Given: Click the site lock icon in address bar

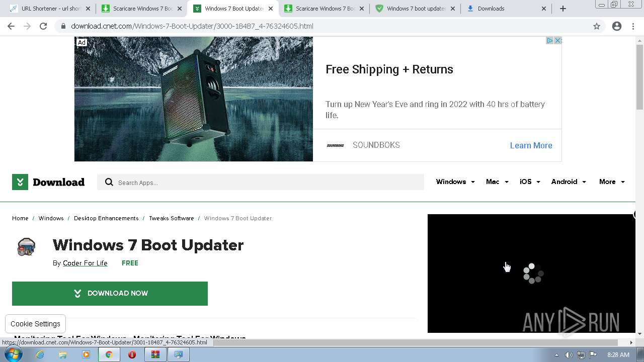Looking at the screenshot, I should 63,26.
